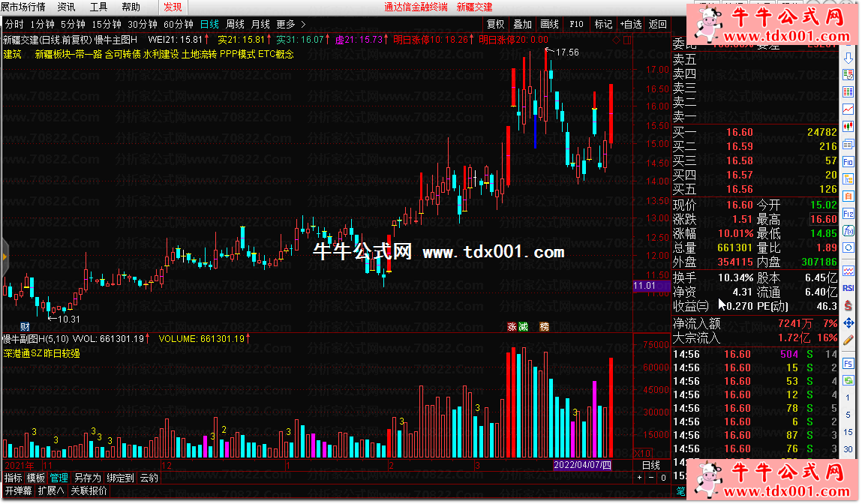Image resolution: width=862 pixels, height=504 pixels.
Task: Click the 日线 period label below volume axis
Action: pyautogui.click(x=651, y=466)
